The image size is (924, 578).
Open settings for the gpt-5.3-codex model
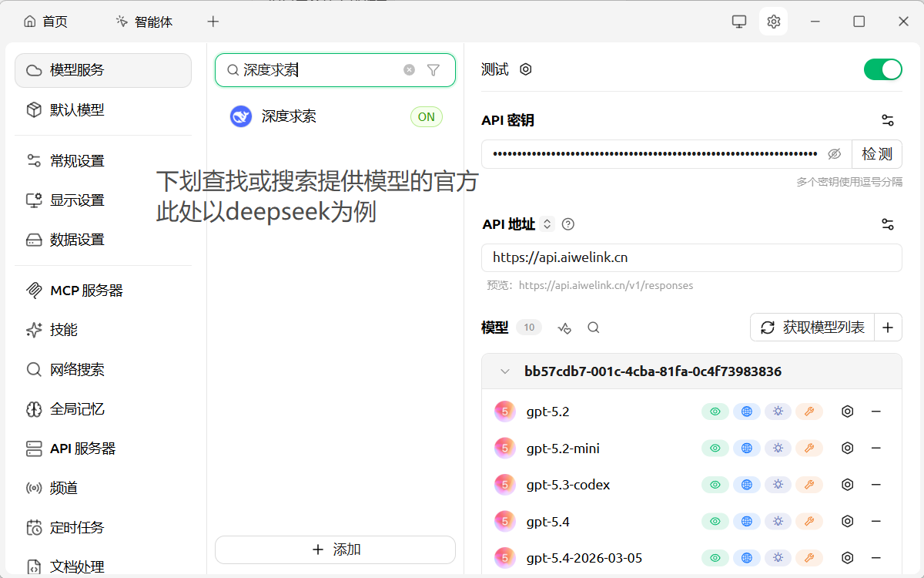click(848, 485)
